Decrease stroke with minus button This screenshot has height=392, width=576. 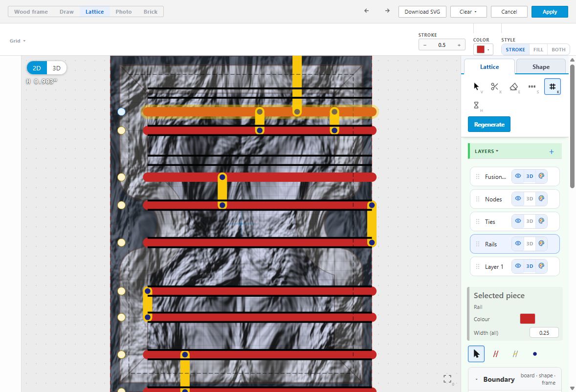[425, 45]
